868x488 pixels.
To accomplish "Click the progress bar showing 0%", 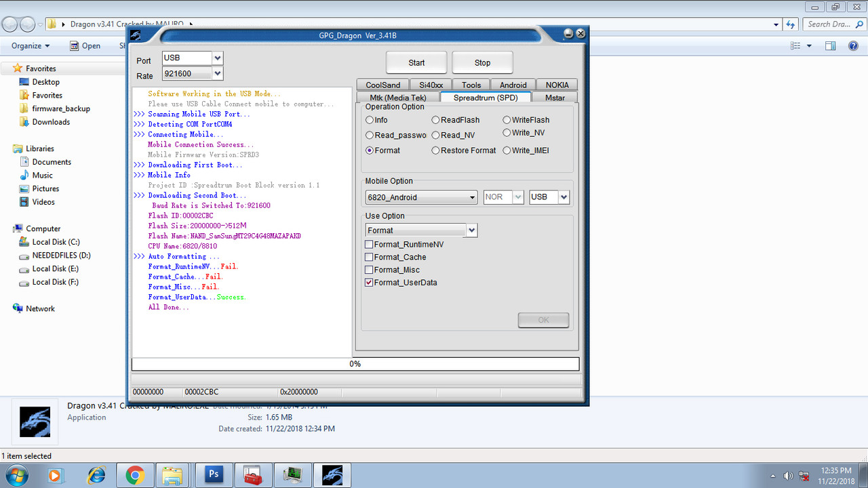I will pos(355,364).
